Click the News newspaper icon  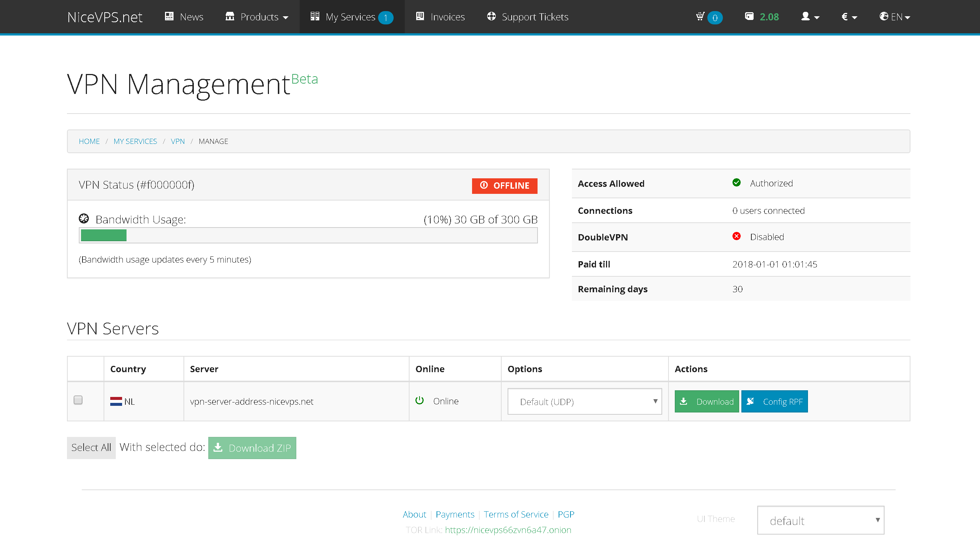click(169, 17)
